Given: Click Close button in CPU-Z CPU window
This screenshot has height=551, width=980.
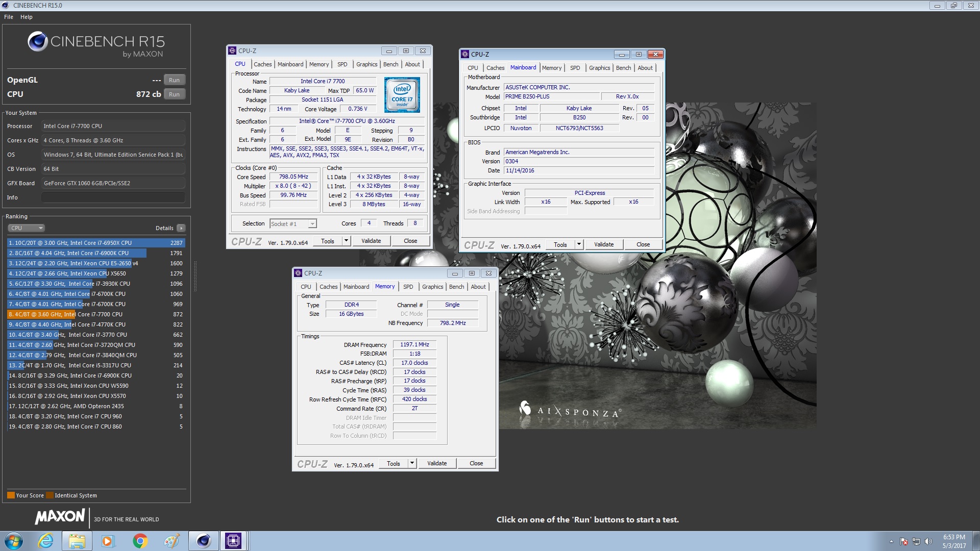Looking at the screenshot, I should (x=410, y=241).
